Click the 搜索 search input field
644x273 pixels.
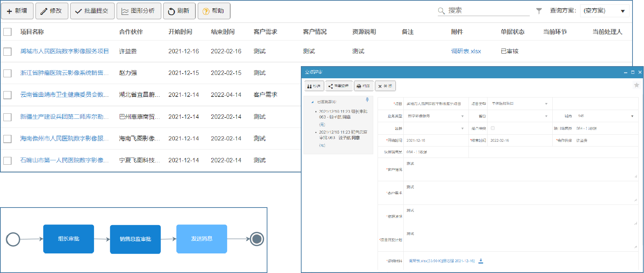487,11
